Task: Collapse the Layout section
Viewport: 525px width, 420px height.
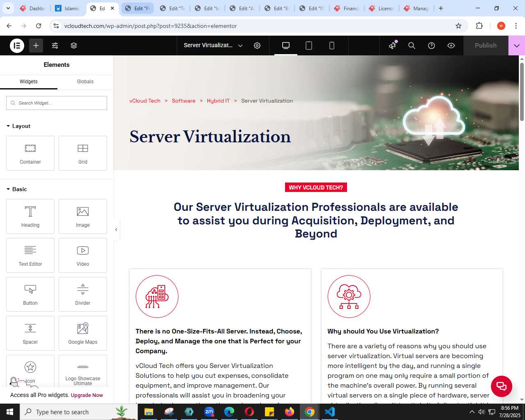Action: click(x=18, y=126)
